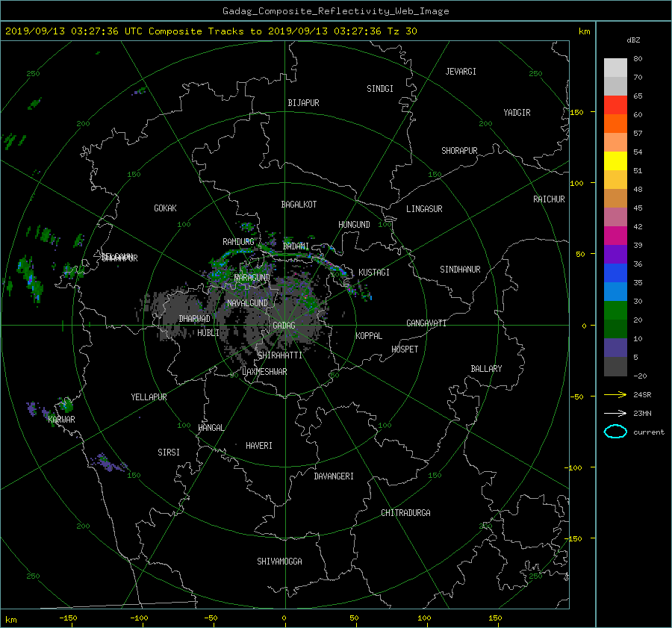Image resolution: width=672 pixels, height=628 pixels.
Task: Click the GANGAVATI city label
Action: point(426,323)
